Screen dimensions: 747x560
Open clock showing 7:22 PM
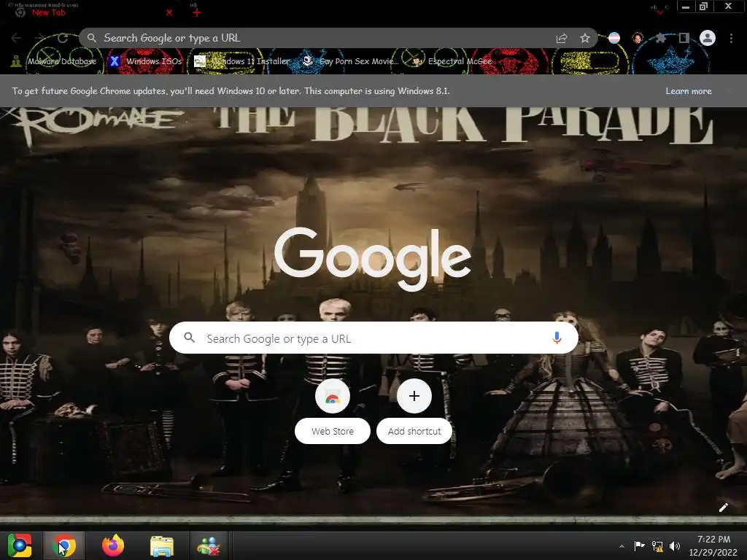click(x=713, y=545)
